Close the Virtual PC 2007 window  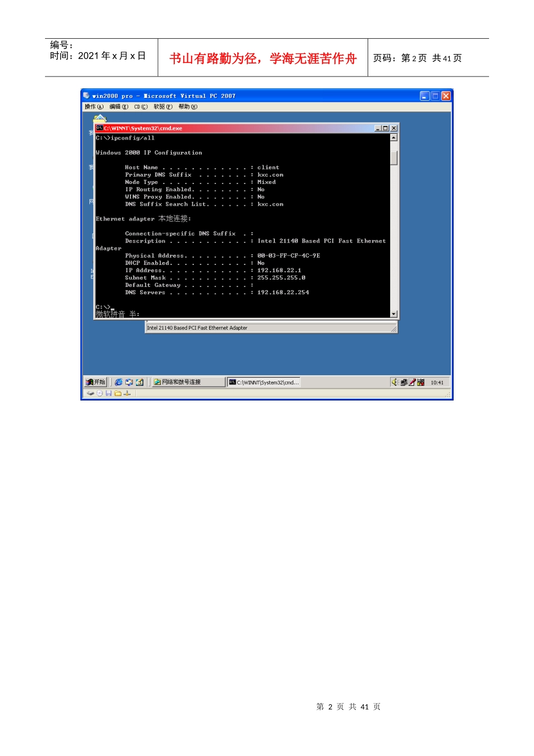coord(446,96)
